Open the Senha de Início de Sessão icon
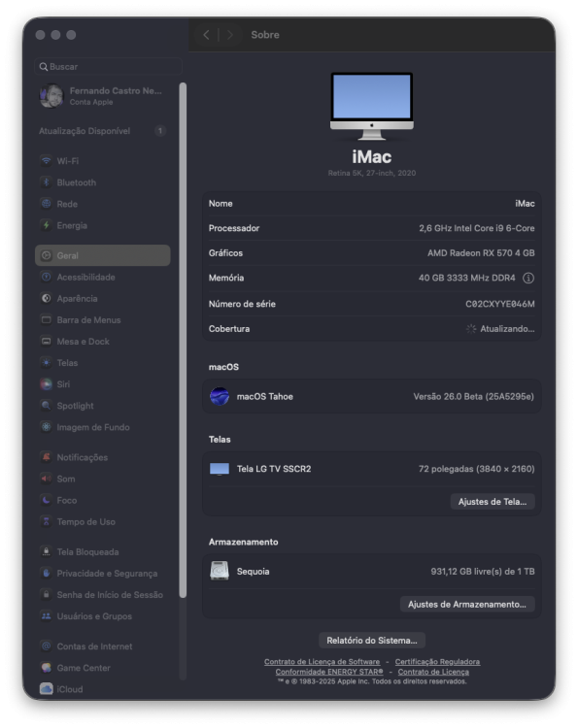The width and height of the screenshot is (578, 728). 46,594
